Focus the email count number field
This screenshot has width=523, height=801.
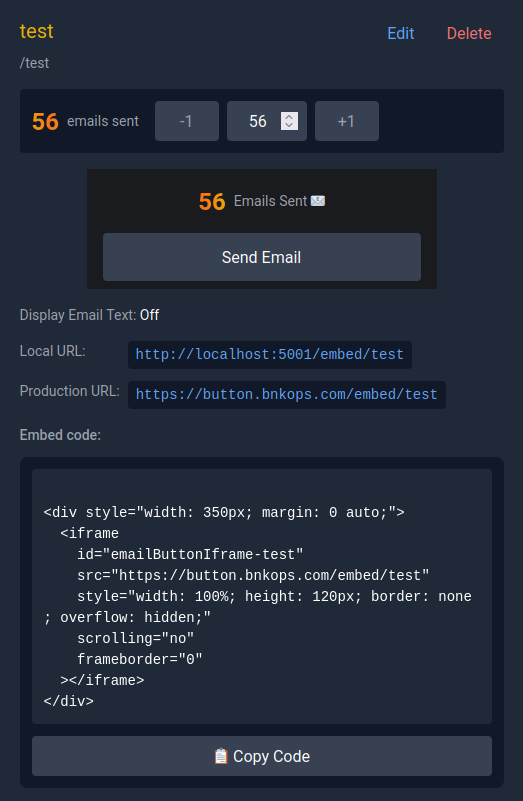point(267,121)
